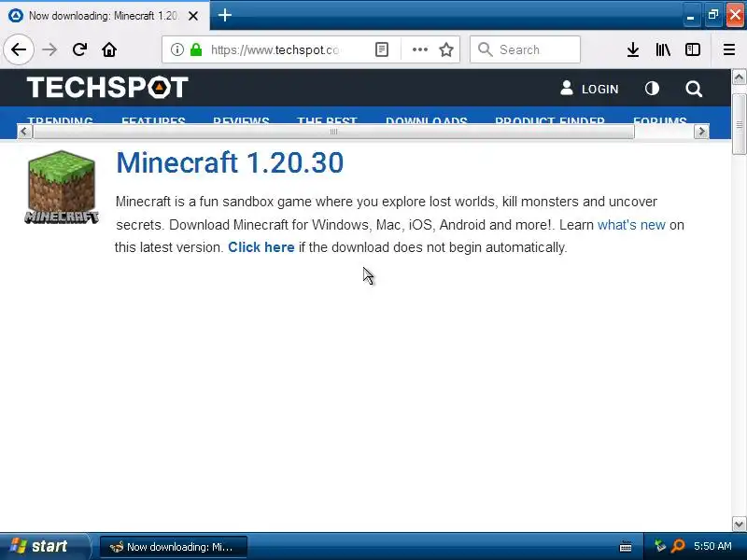Open the REVIEWS nav item
Image resolution: width=747 pixels, height=560 pixels.
(241, 120)
